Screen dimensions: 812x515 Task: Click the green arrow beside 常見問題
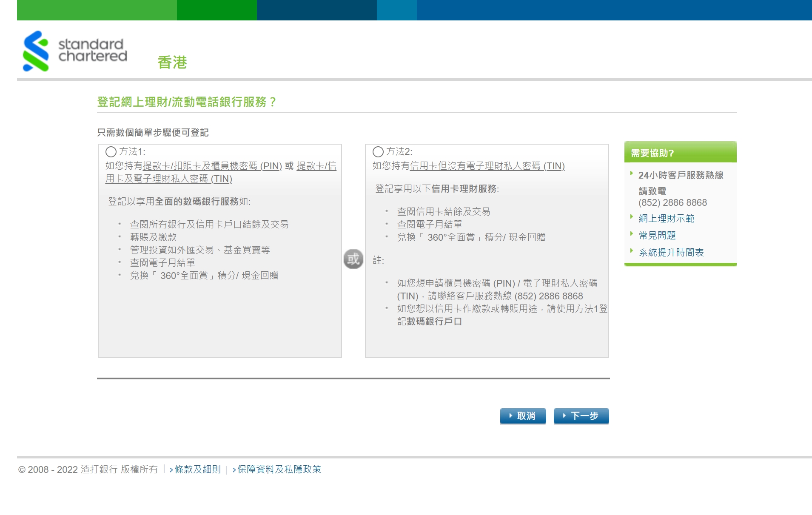pos(632,234)
